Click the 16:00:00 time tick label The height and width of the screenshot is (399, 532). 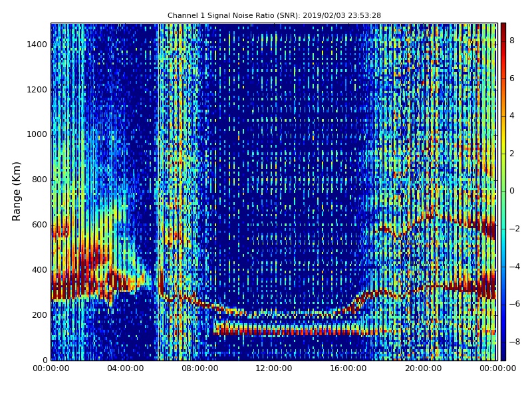pos(348,368)
